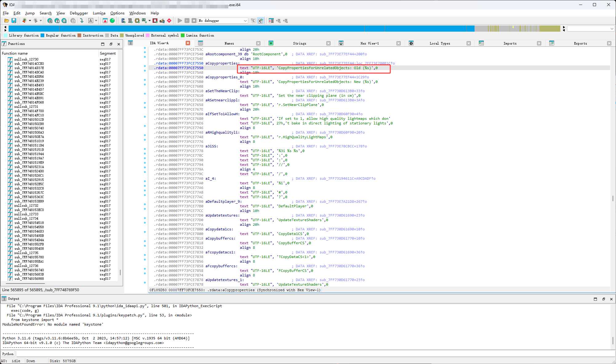Click the Python command input field
This screenshot has height=364, width=616.
308,354
